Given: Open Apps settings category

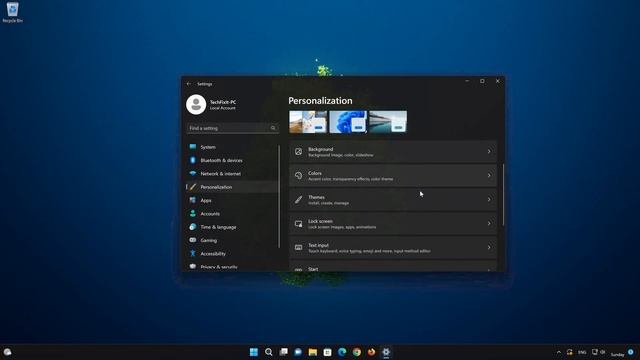Looking at the screenshot, I should pyautogui.click(x=232, y=200).
